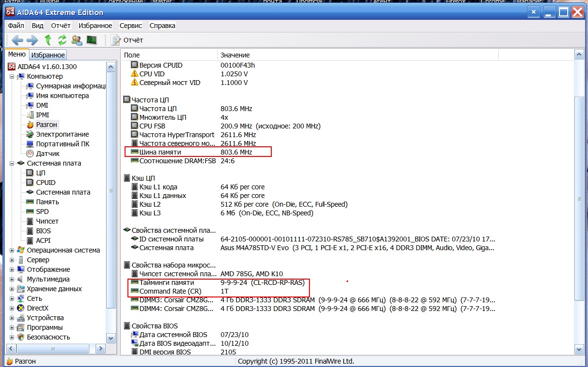Viewport: 588px width, 367px height.
Task: Collapse the Компьютер tree node
Action: (x=12, y=76)
